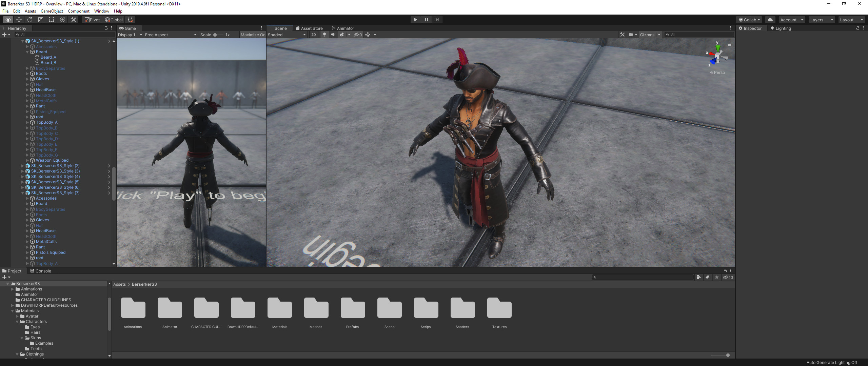Select the Scale tool
This screenshot has width=868, height=366.
coord(41,20)
